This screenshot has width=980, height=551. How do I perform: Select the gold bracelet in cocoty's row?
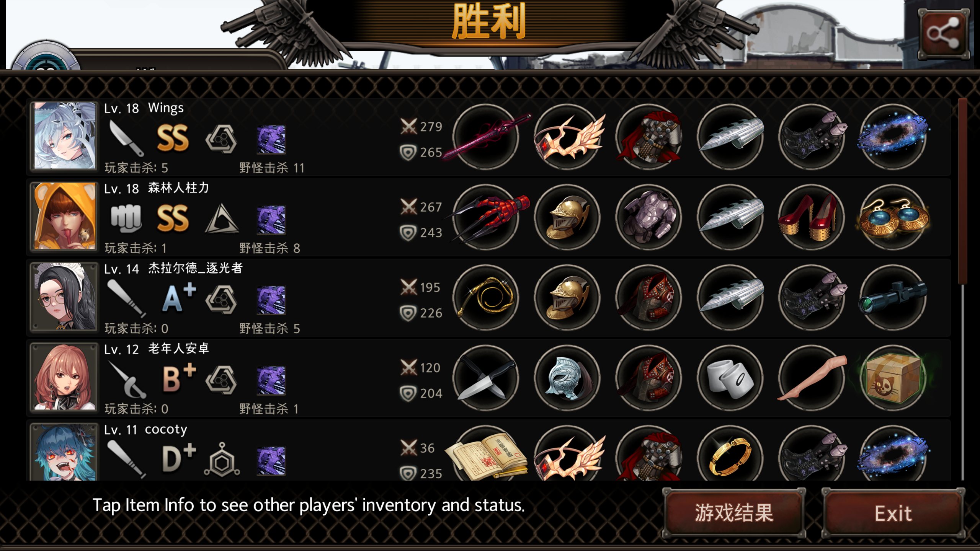click(x=730, y=453)
